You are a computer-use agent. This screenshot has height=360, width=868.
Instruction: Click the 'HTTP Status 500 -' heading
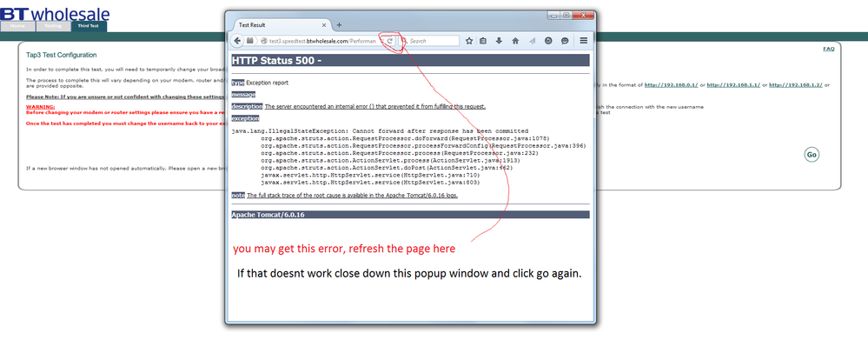pos(277,60)
